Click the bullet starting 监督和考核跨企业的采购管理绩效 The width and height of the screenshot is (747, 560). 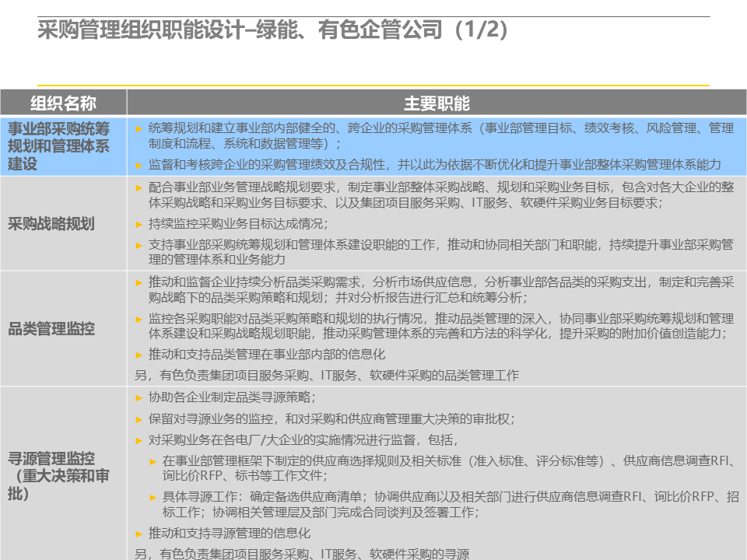point(434,165)
